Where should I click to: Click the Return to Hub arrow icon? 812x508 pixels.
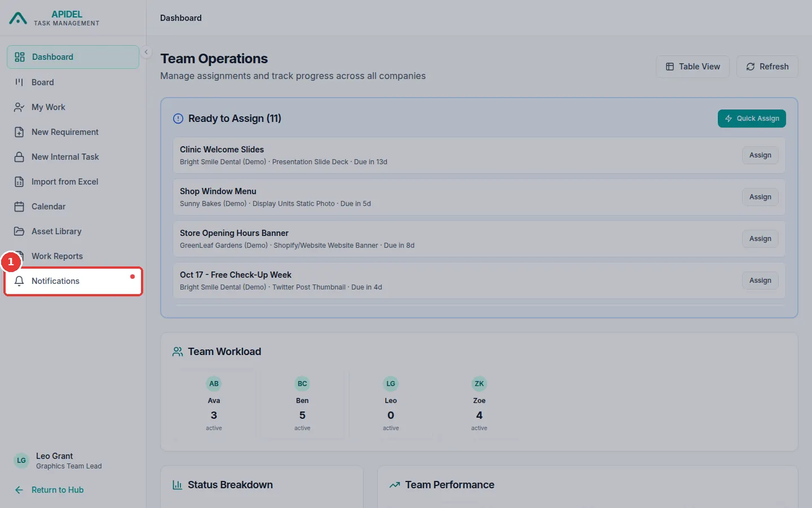[x=19, y=490]
